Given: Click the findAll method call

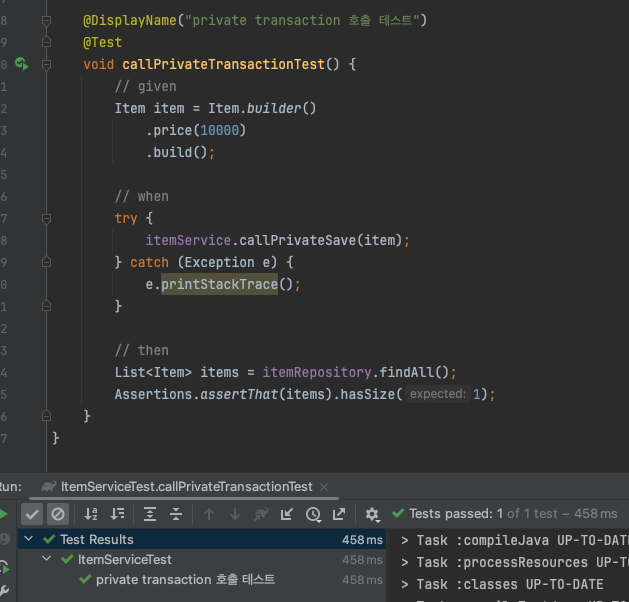Looking at the screenshot, I should point(406,372).
